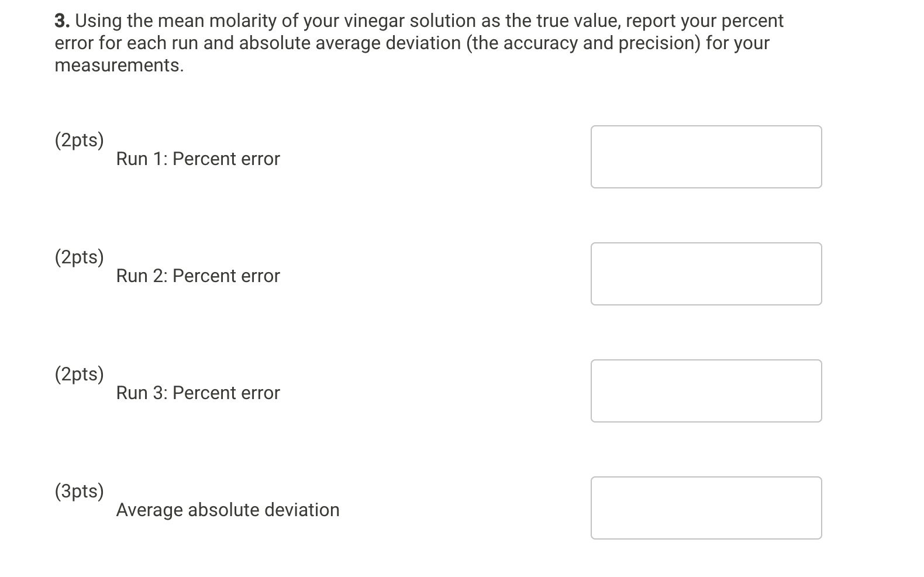Click the Run 1 Percent error input box
The width and height of the screenshot is (924, 577).
706,156
